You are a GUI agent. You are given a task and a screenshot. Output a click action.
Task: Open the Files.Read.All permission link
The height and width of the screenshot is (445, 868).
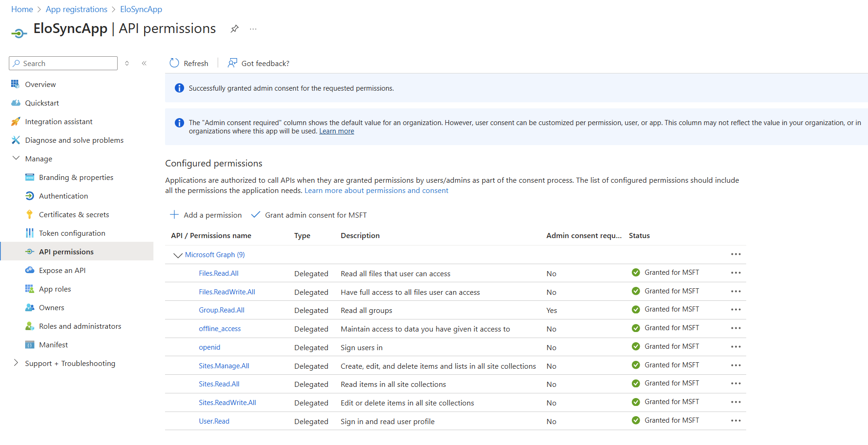(x=219, y=273)
